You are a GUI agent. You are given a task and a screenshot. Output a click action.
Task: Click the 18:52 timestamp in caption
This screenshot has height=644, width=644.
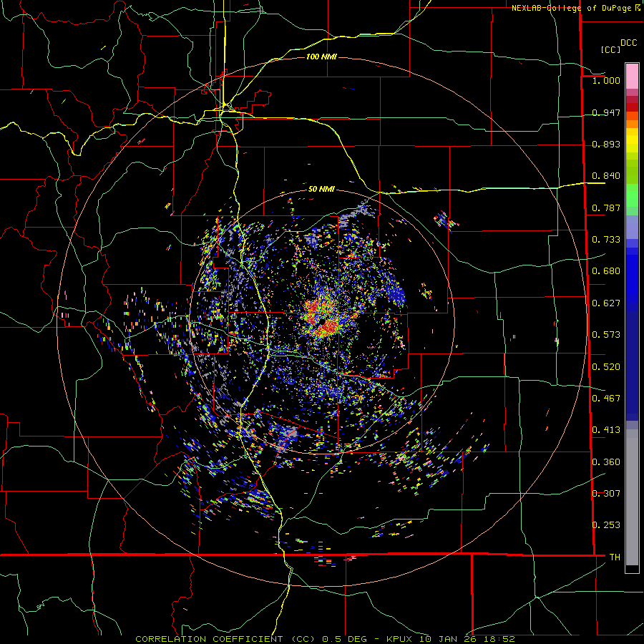(x=499, y=639)
